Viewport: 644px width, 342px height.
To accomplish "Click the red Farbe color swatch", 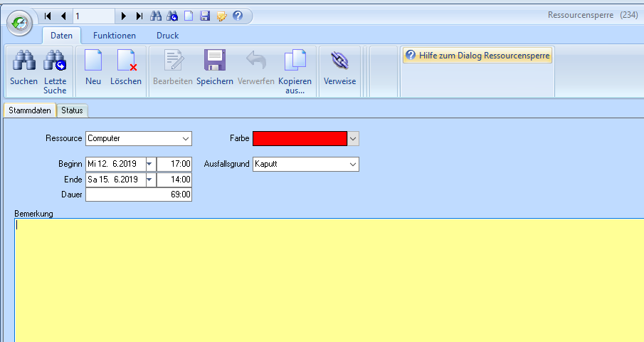I will (x=300, y=138).
